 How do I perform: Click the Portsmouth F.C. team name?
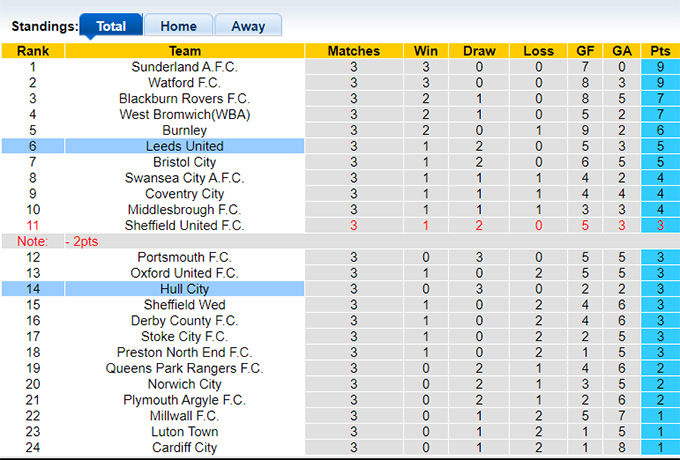pos(185,257)
